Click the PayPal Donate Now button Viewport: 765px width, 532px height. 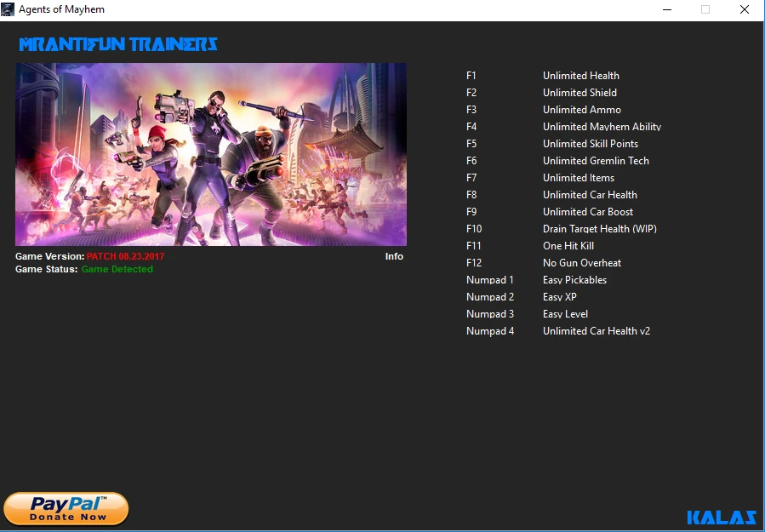(66, 508)
